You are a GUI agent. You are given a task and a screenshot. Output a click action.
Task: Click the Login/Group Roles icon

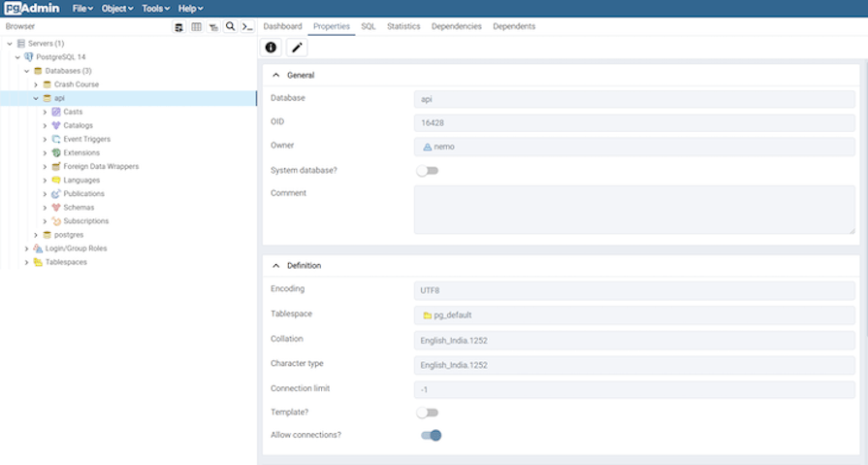[38, 249]
